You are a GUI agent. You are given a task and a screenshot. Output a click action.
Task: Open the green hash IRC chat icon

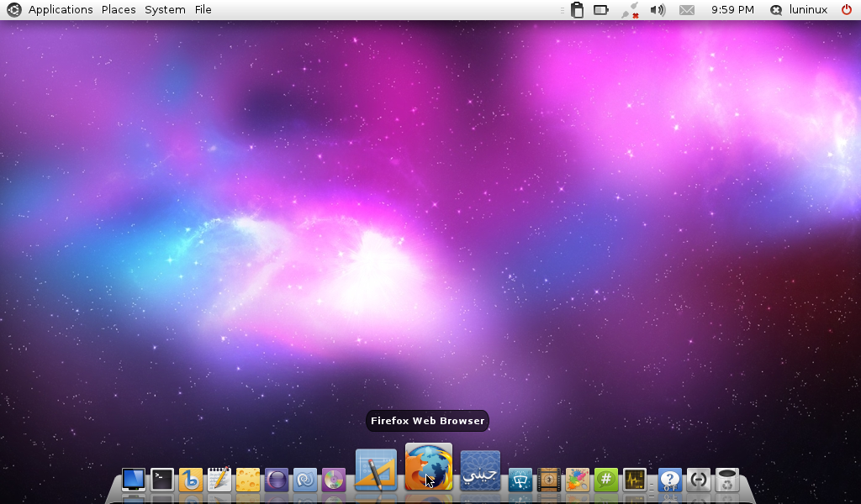click(x=606, y=480)
